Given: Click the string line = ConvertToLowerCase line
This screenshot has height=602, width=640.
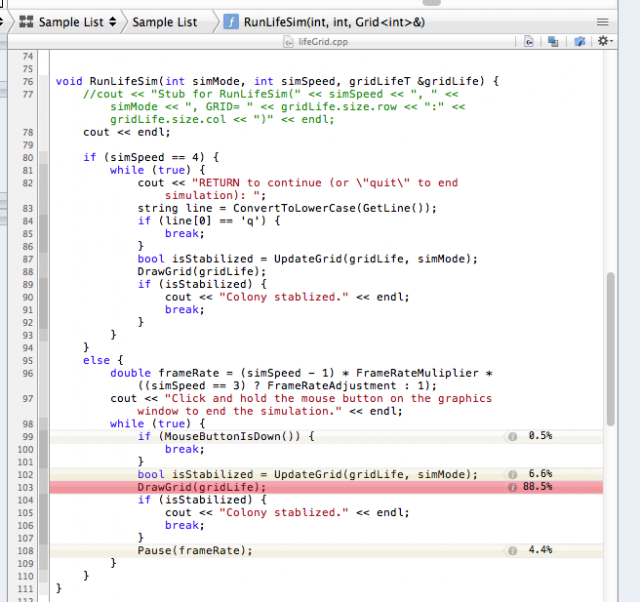Looking at the screenshot, I should point(287,208).
